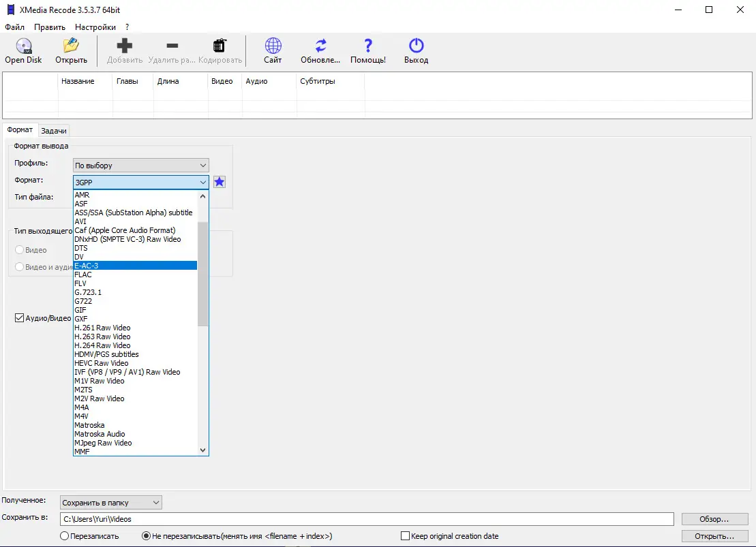The width and height of the screenshot is (756, 547).
Task: Enable Keep original creation date checkbox
Action: pyautogui.click(x=406, y=536)
